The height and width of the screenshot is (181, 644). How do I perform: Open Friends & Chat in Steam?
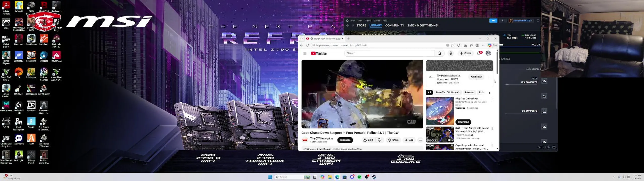tap(546, 147)
